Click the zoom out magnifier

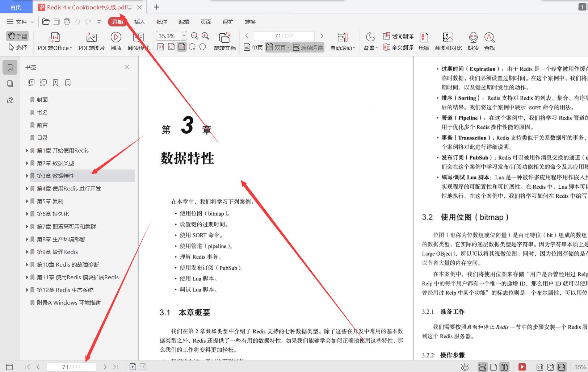pos(194,35)
